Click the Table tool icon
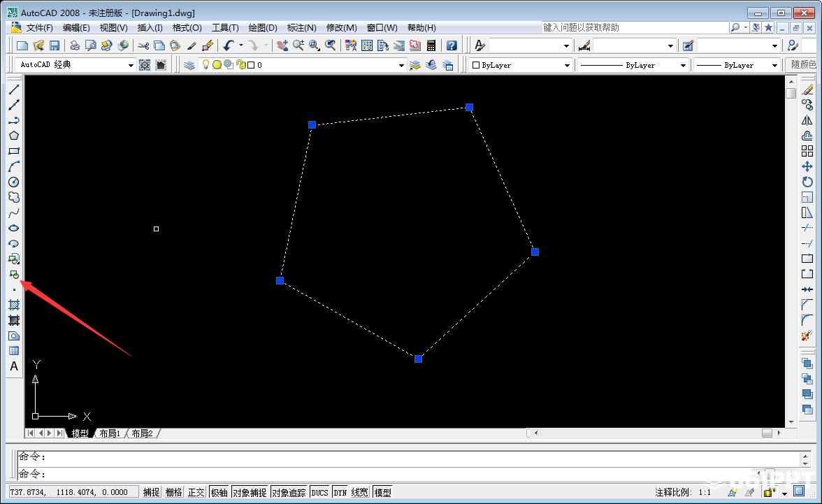 (14, 351)
